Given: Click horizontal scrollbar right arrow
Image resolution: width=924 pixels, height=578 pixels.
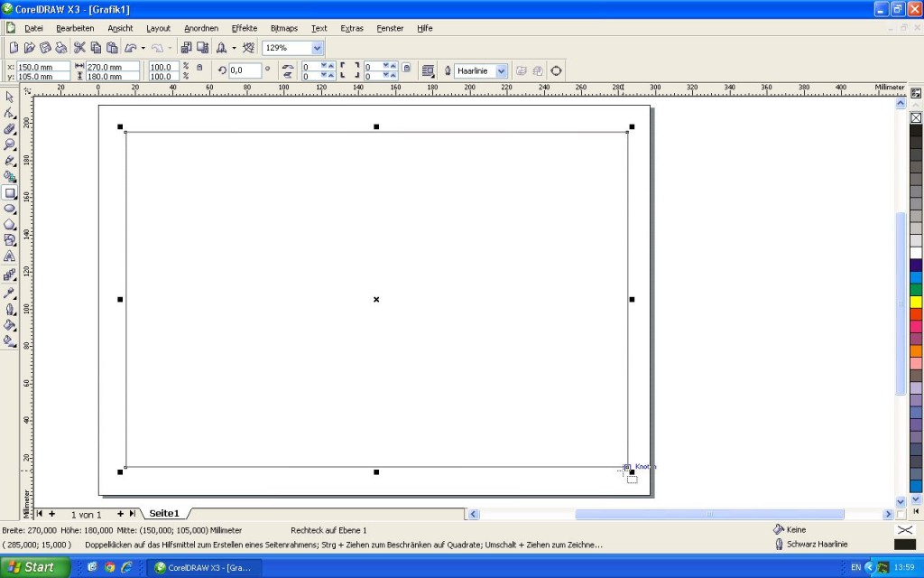Looking at the screenshot, I should pyautogui.click(x=888, y=514).
